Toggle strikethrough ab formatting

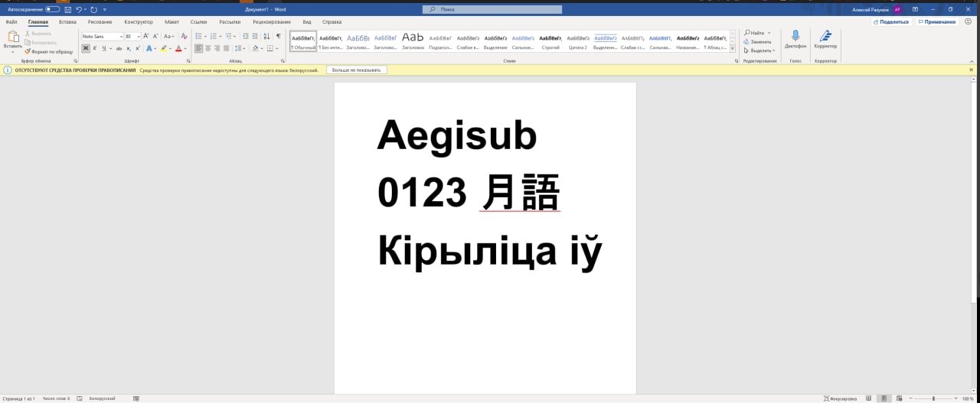click(119, 48)
